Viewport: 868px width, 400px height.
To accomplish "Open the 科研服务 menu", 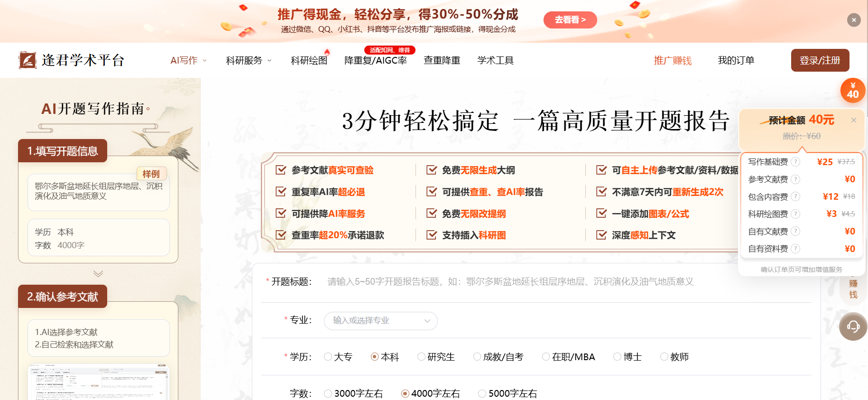I will 244,60.
